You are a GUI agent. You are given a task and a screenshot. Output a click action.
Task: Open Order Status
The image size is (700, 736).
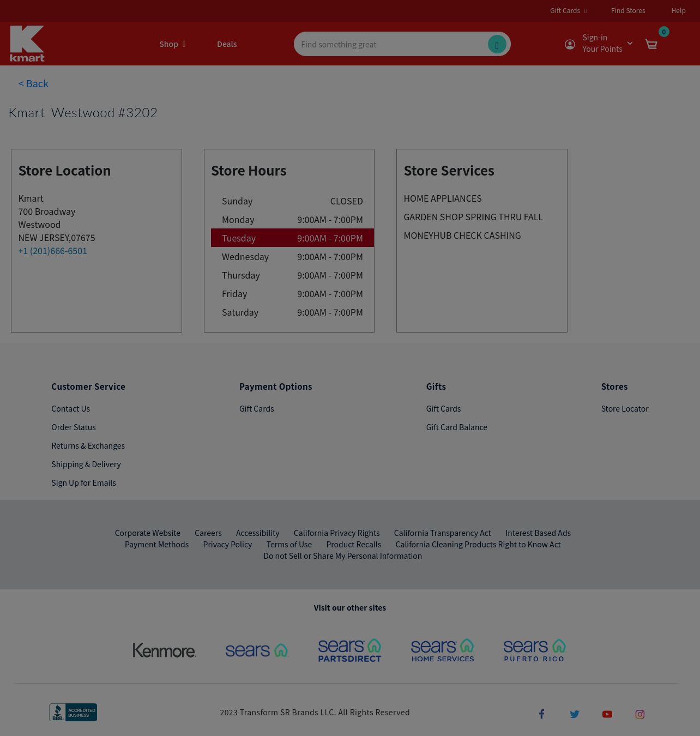coord(73,427)
